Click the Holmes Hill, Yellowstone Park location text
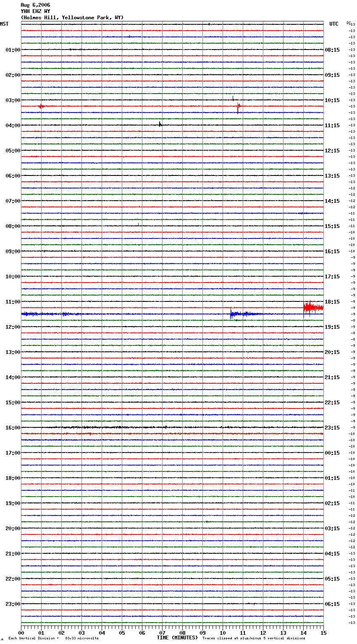This screenshot has height=644, width=357. click(x=72, y=18)
